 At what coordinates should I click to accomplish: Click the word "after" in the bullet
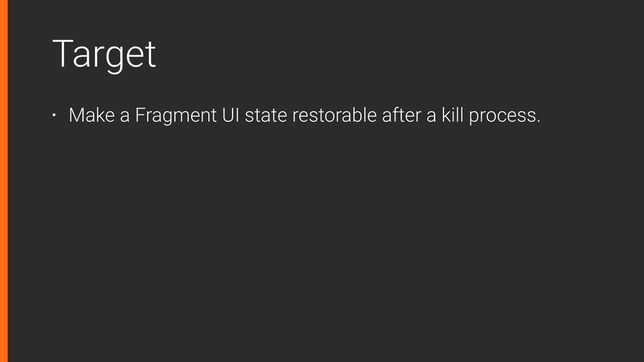tap(401, 115)
